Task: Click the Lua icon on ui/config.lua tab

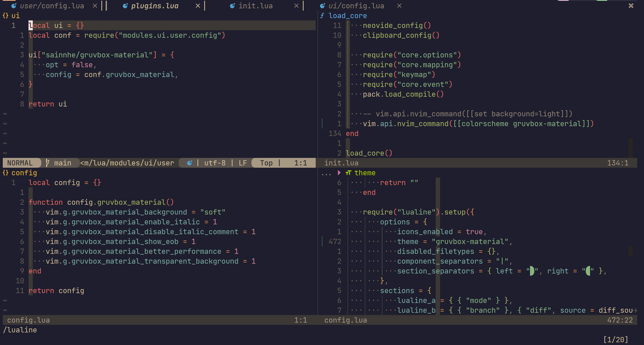Action: (x=322, y=6)
